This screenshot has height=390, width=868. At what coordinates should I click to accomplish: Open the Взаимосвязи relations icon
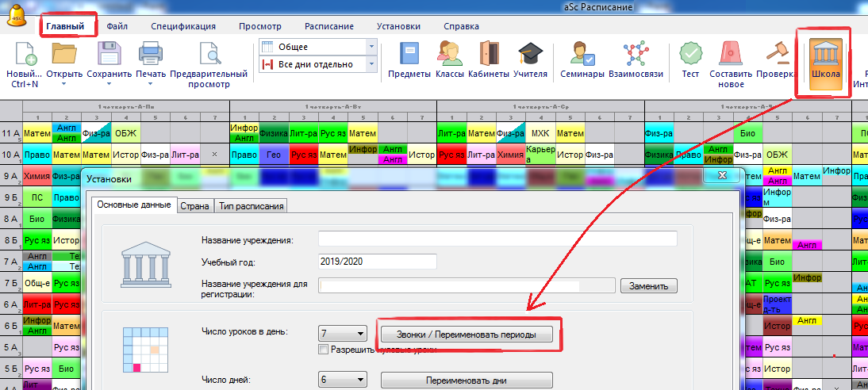pos(635,55)
